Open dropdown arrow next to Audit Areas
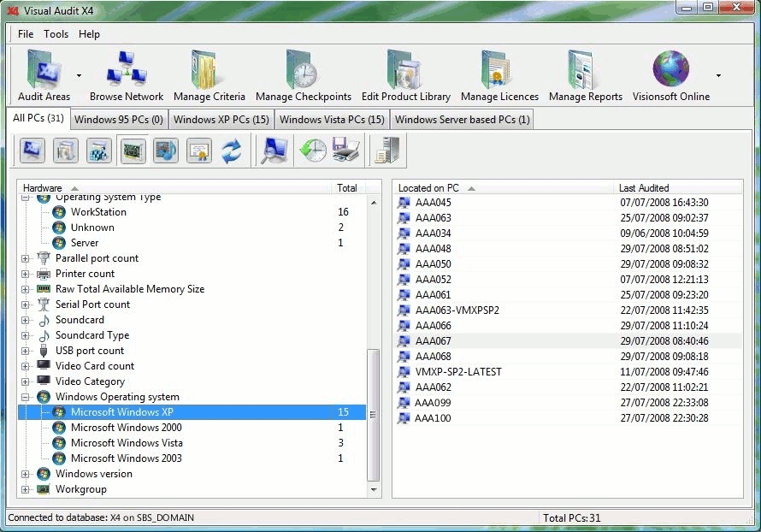Image resolution: width=761 pixels, height=532 pixels. [80, 76]
